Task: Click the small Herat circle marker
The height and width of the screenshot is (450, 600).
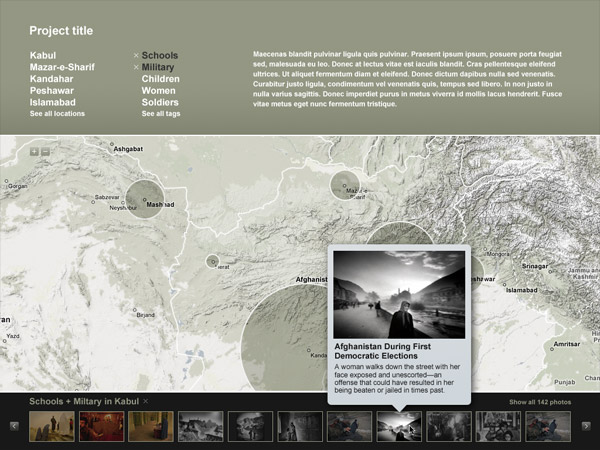Action: coord(212,261)
